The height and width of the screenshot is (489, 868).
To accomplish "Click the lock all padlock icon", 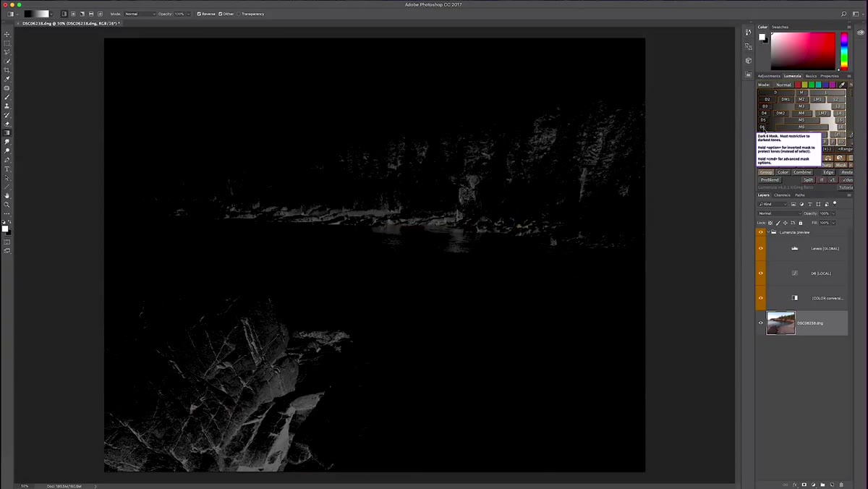I will click(800, 223).
